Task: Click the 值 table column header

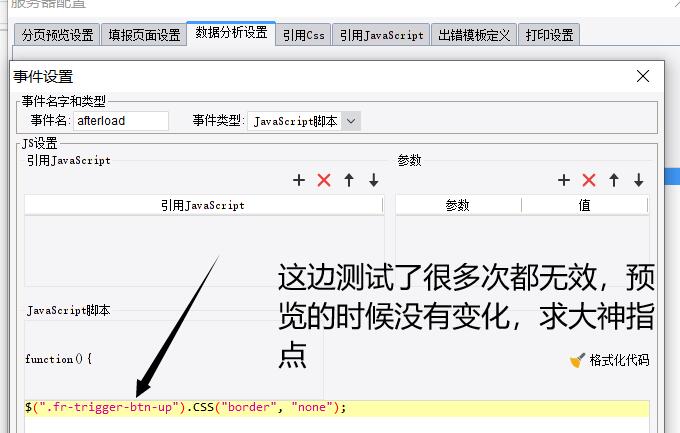Action: click(x=585, y=205)
